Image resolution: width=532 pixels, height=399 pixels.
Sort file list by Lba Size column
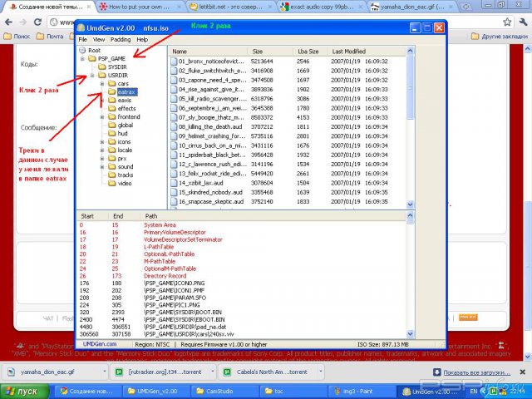309,51
